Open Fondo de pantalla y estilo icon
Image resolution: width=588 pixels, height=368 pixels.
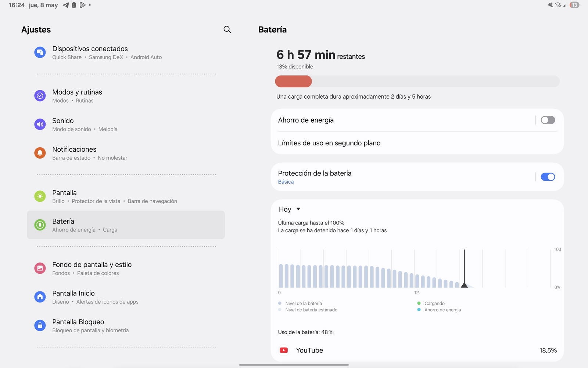[x=40, y=268]
